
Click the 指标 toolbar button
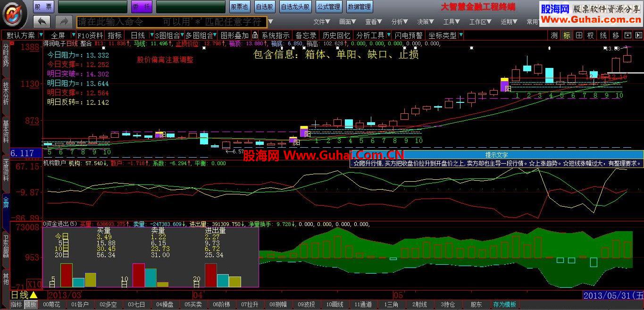point(115,35)
